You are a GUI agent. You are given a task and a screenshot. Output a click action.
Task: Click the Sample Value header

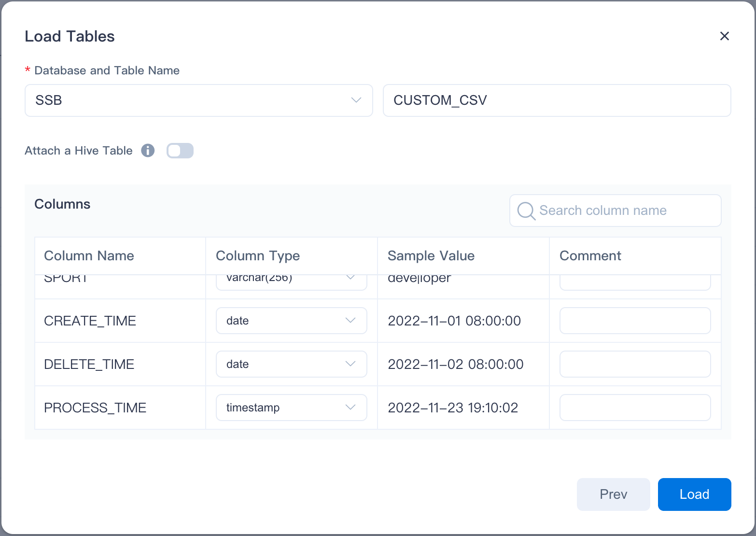[x=431, y=256]
